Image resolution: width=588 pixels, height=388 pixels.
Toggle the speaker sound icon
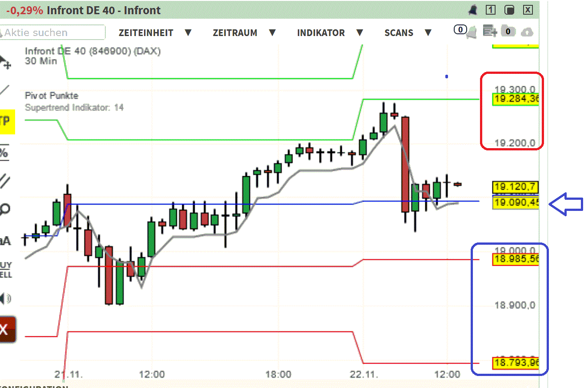5,299
